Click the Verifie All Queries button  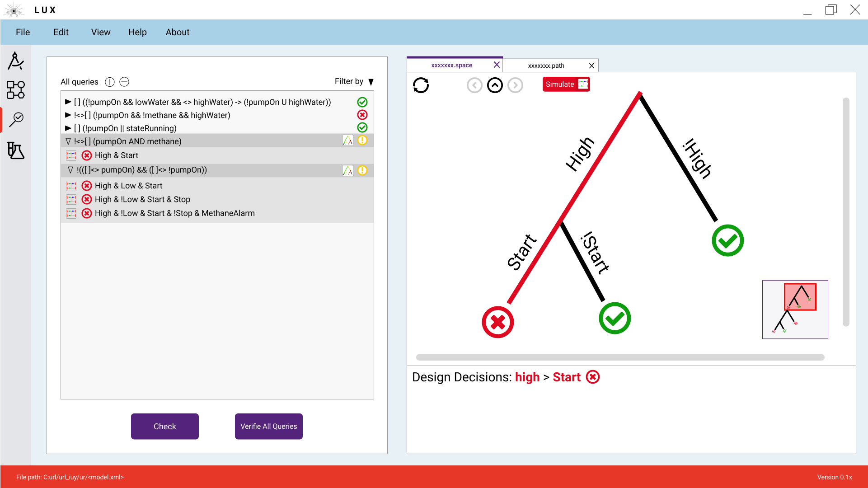[268, 426]
